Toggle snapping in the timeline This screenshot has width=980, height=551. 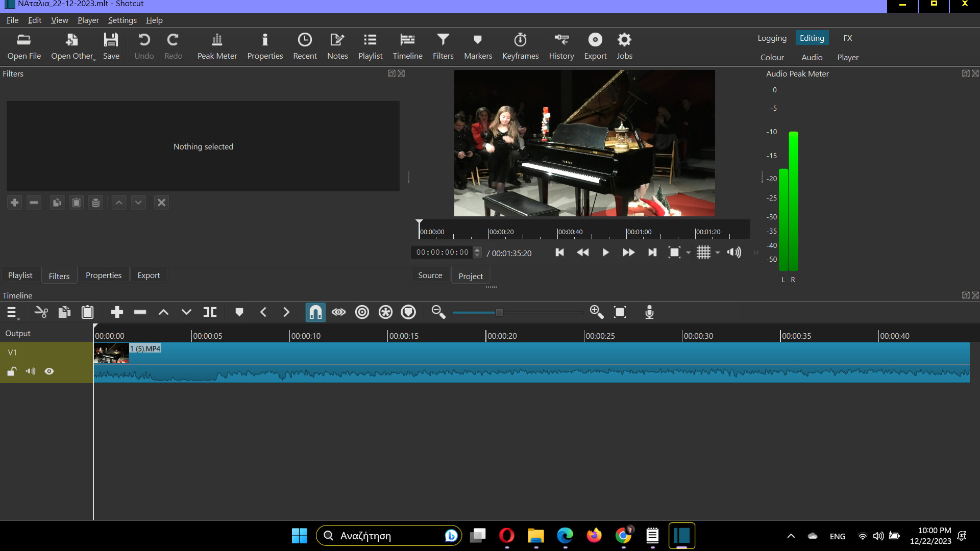[315, 312]
